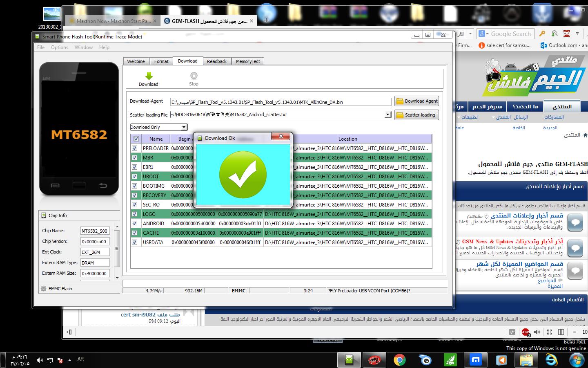
Task: Click the zoom-out minus in Maxthon status bar
Action: (x=575, y=332)
